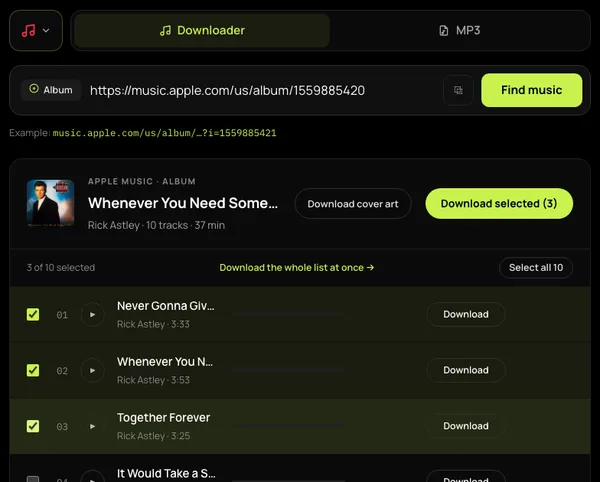Switch to the Downloader tab
600x482 pixels.
coord(202,31)
